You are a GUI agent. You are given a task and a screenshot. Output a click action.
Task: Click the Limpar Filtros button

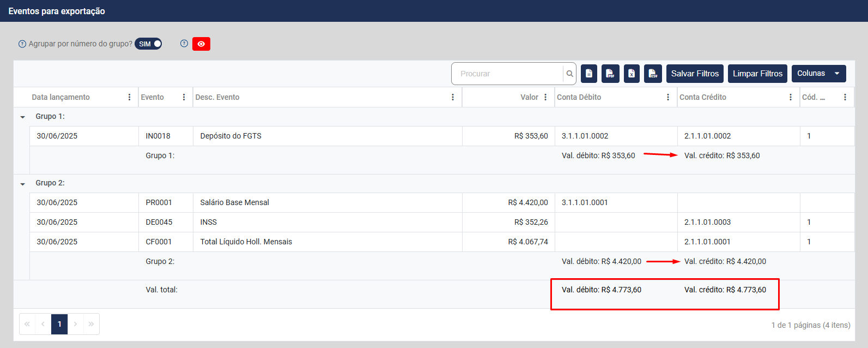757,74
